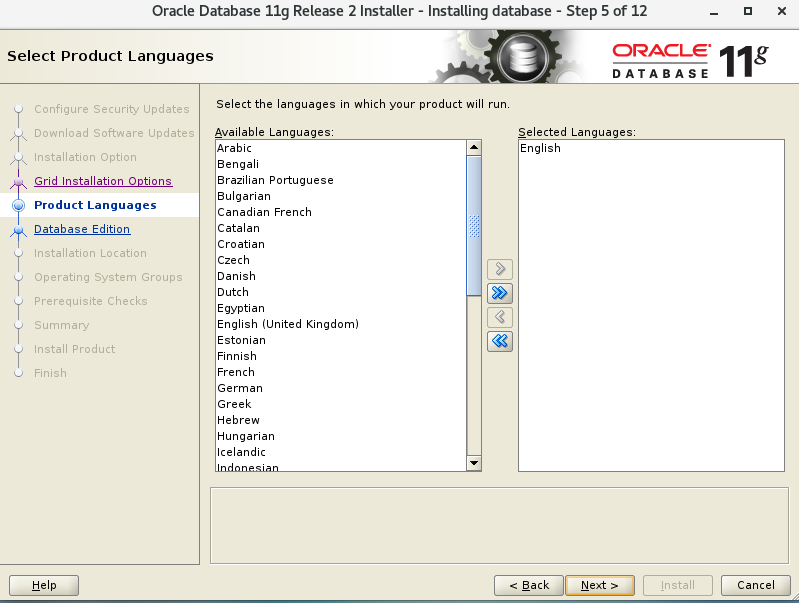Screen dimensions: 799x603
Task: Maximize the installer window
Action: coord(748,11)
